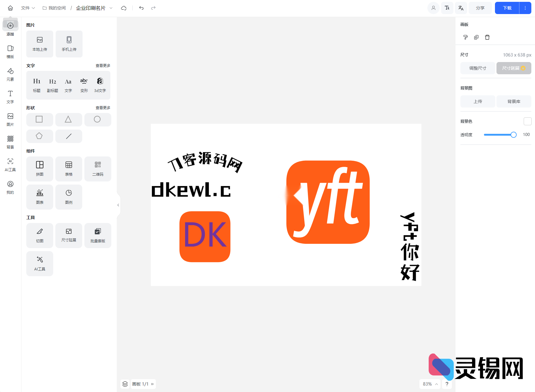Select the circle shape tool
The height and width of the screenshot is (392, 535).
tap(98, 119)
